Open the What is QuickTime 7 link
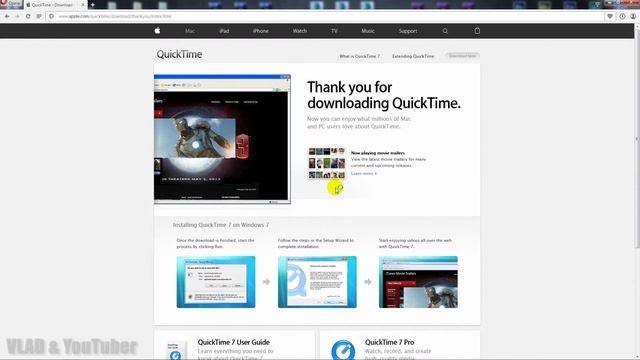 pyautogui.click(x=360, y=56)
